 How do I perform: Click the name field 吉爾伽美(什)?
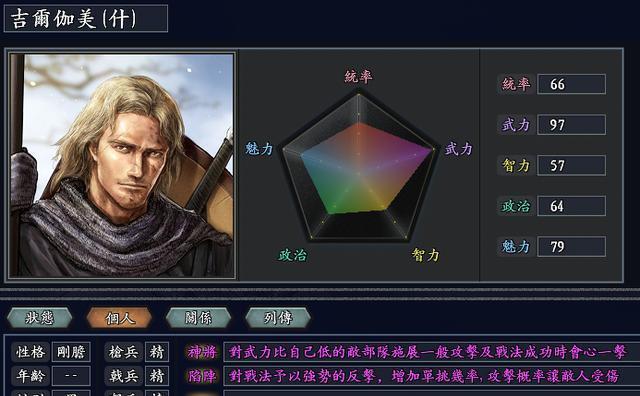point(86,18)
